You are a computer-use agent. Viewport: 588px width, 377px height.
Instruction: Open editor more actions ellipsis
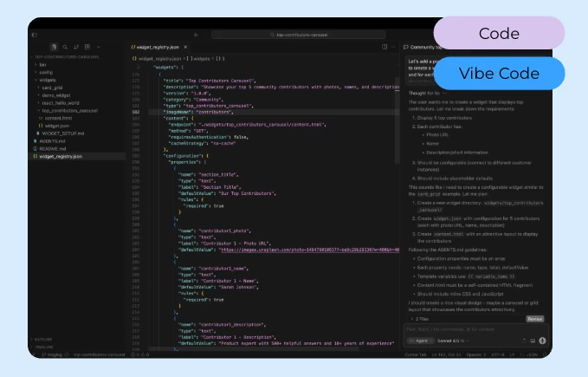(x=392, y=47)
